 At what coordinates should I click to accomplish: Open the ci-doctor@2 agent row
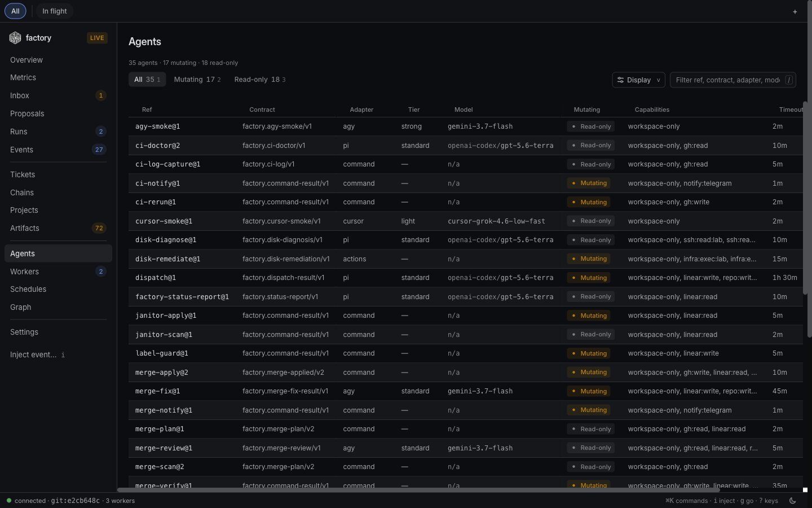(x=466, y=145)
